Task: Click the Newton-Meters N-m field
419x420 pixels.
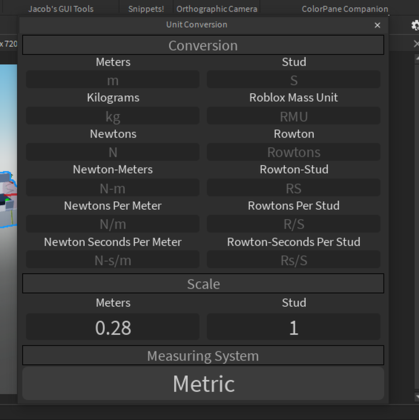Action: point(113,188)
